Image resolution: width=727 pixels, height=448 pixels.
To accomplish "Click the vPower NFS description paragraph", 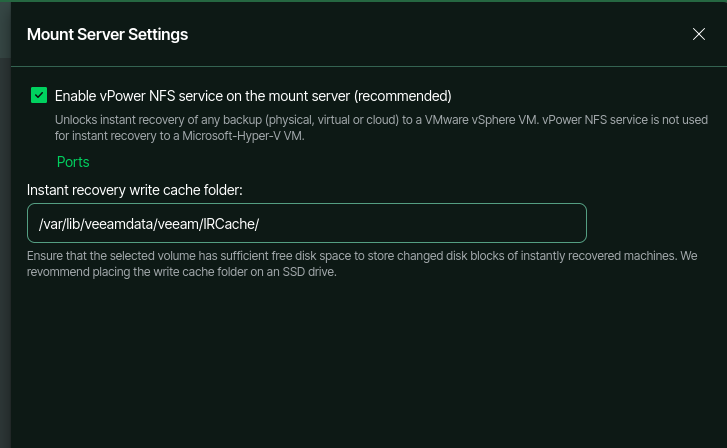I will click(381, 128).
